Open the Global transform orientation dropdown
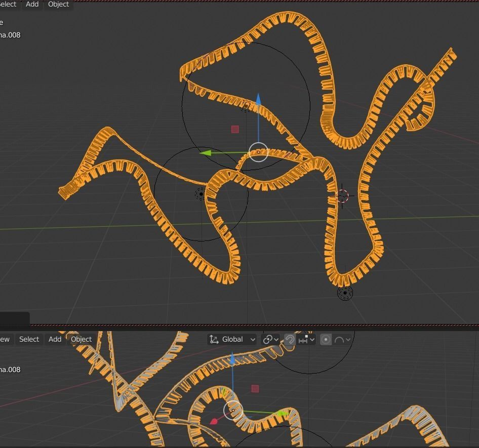This screenshot has width=479, height=448. (x=232, y=340)
